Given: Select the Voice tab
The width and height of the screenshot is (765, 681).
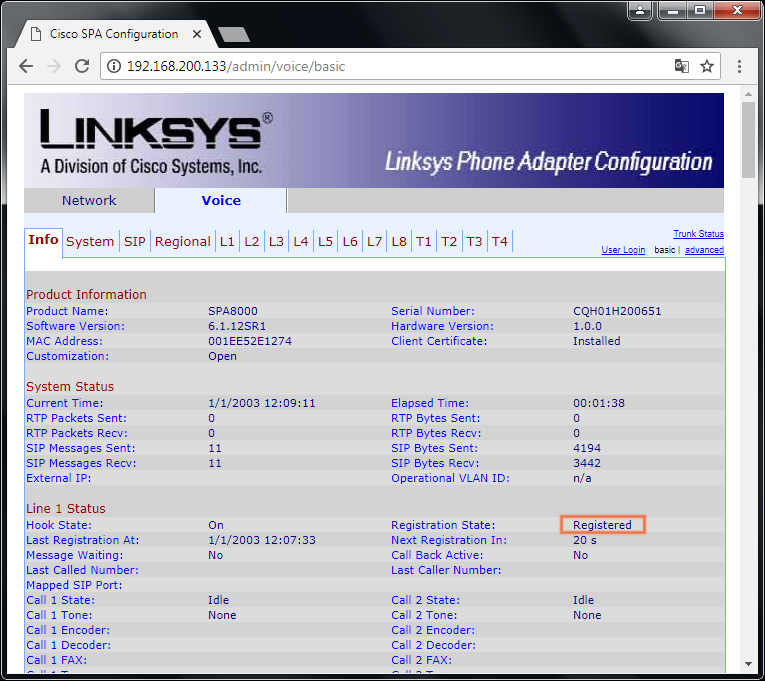Looking at the screenshot, I should point(221,200).
